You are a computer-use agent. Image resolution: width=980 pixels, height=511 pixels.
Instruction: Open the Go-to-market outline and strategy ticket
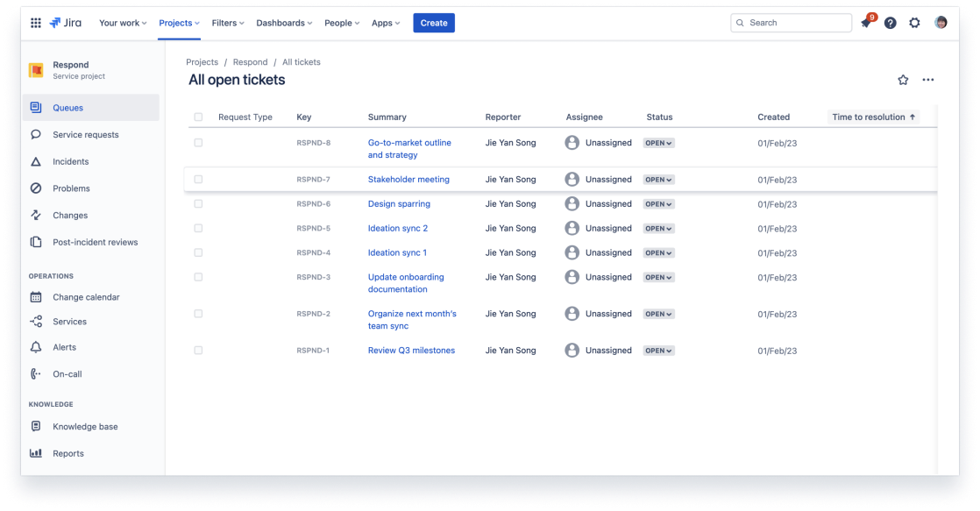pos(409,149)
